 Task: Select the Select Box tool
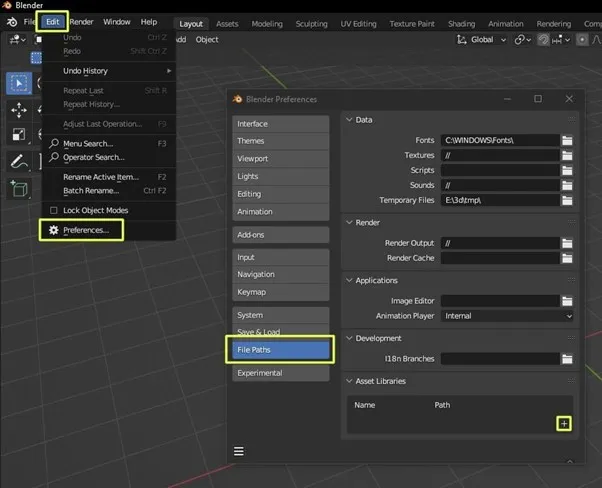(19, 83)
